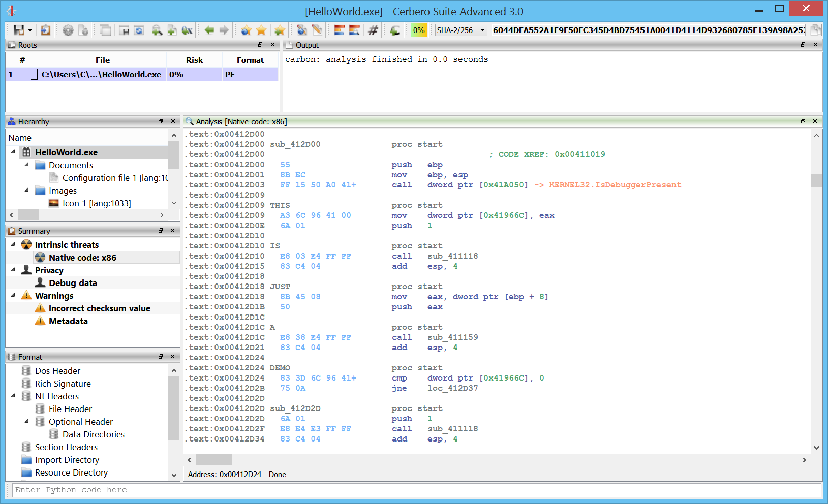Collapse the Optional Header node
The image size is (828, 504).
(26, 421)
